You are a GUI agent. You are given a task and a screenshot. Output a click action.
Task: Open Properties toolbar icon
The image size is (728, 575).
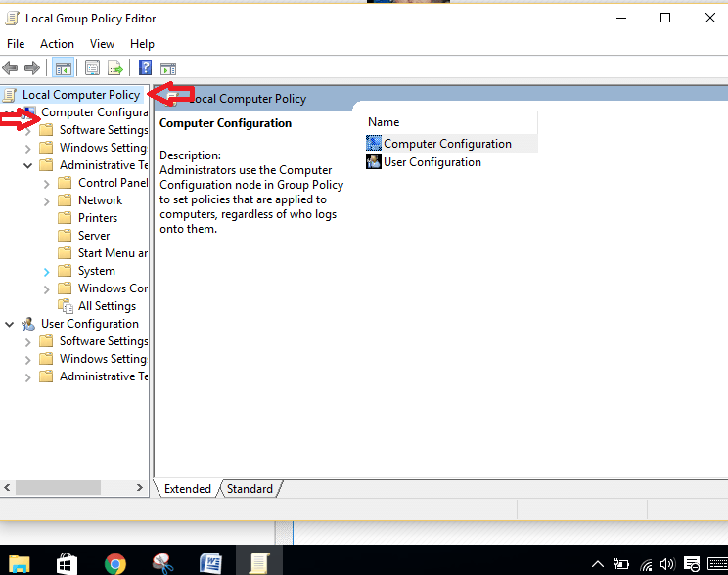[x=92, y=68]
